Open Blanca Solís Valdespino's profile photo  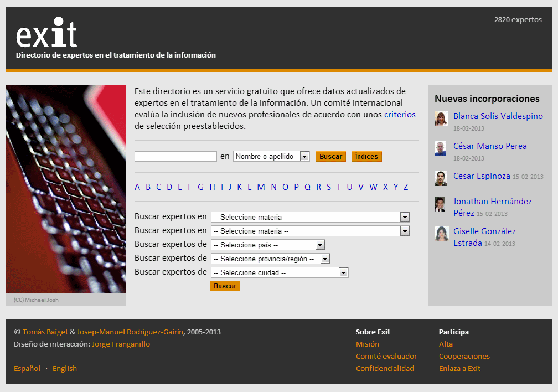click(441, 119)
